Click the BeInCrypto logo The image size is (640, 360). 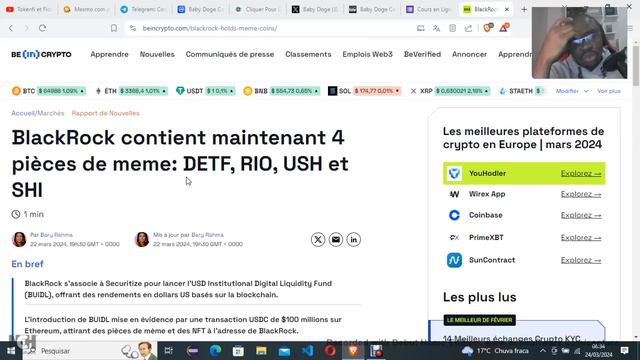point(41,54)
